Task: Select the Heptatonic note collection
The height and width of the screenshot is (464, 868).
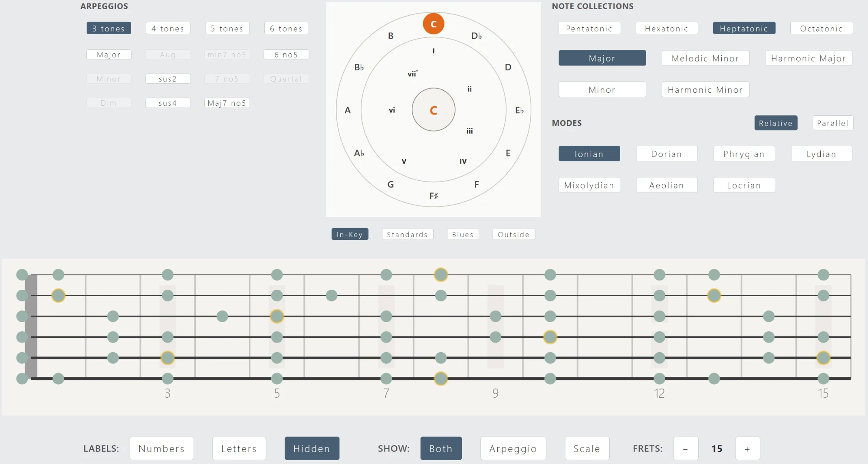Action: click(744, 28)
